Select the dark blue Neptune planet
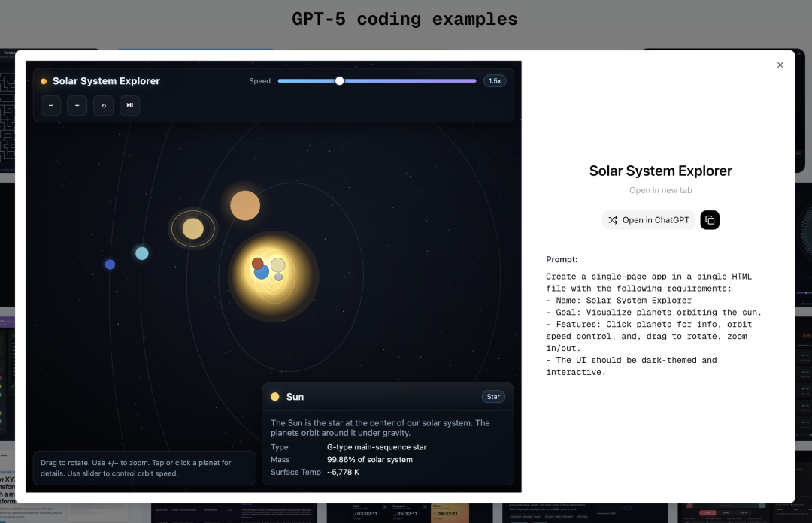812x523 pixels. pyautogui.click(x=110, y=265)
